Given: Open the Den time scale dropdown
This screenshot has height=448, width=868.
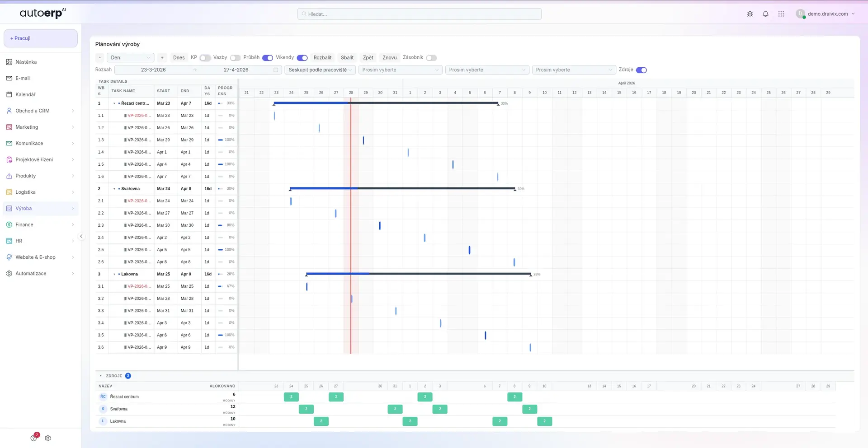Looking at the screenshot, I should (x=131, y=58).
